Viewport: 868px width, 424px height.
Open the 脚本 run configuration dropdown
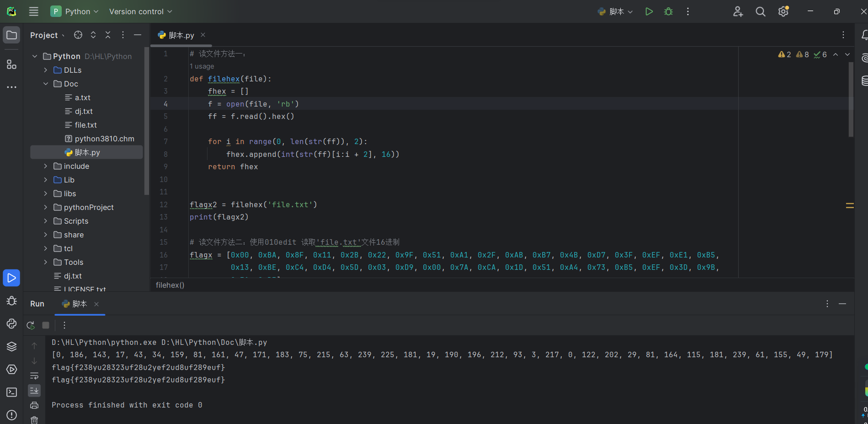[615, 11]
